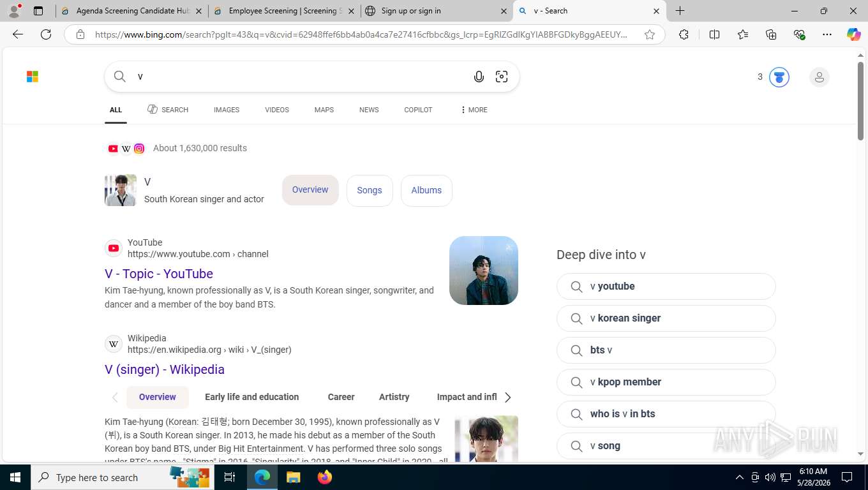Search using voice microphone icon

click(479, 77)
